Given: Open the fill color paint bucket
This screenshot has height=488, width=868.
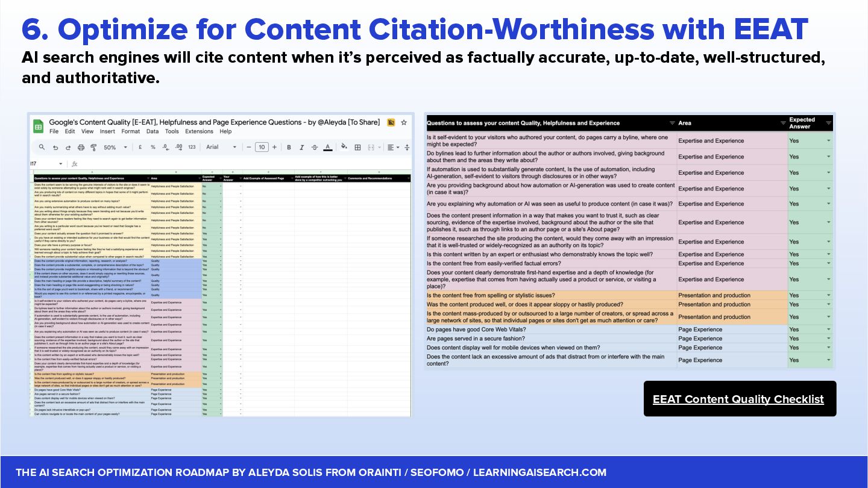Looking at the screenshot, I should point(344,147).
